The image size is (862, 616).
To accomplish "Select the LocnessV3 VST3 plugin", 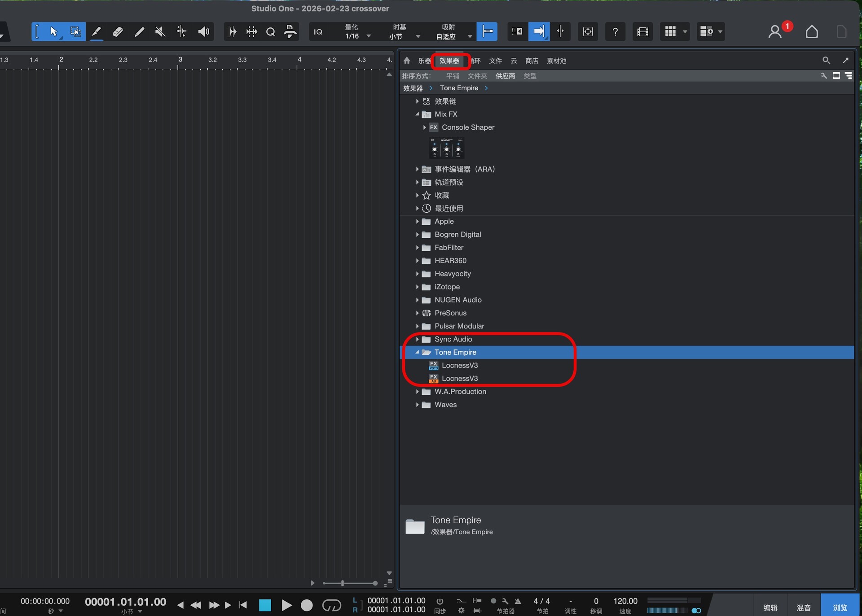I will [x=459, y=365].
